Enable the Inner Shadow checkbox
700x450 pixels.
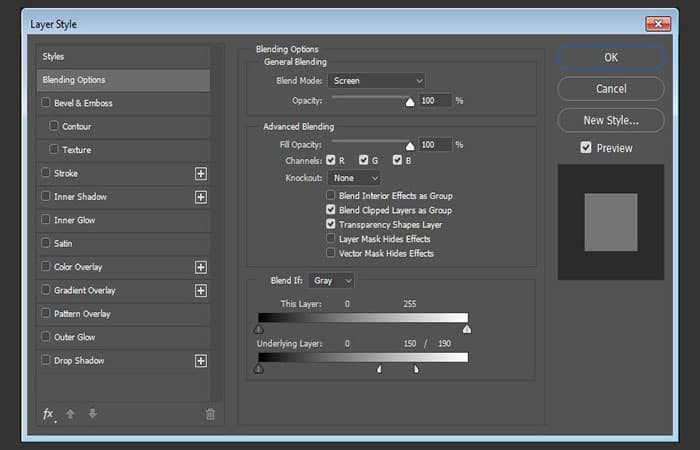[46, 196]
